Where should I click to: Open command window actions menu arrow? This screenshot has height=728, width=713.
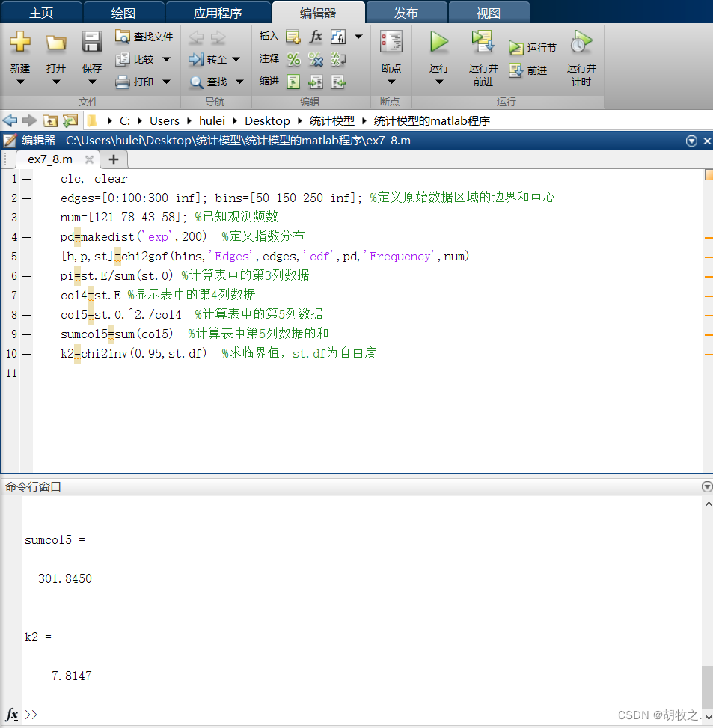[706, 486]
